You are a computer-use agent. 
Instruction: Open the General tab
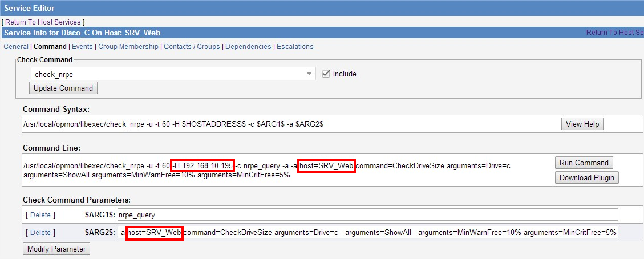[16, 47]
